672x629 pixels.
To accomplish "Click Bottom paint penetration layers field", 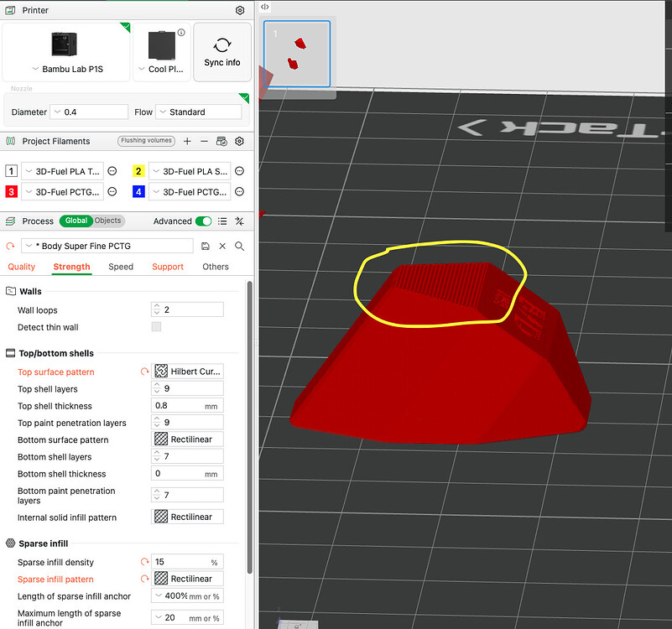I will point(187,495).
